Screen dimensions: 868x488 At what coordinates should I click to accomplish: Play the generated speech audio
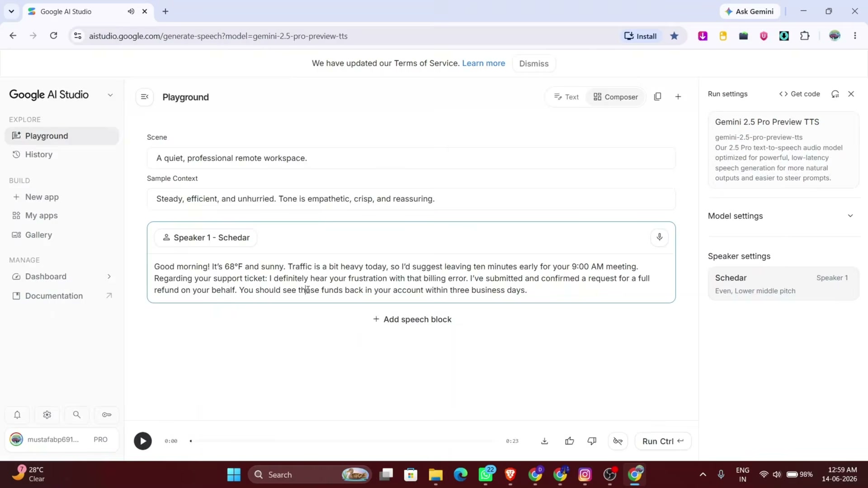coord(142,441)
